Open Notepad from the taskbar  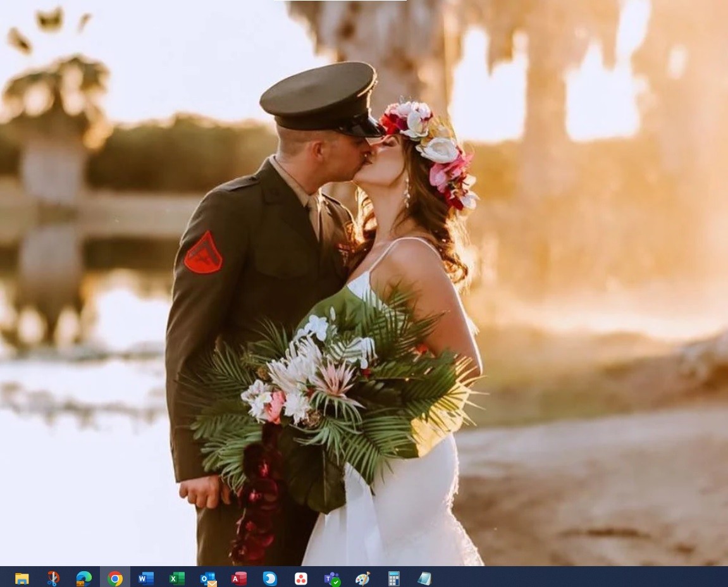(x=424, y=578)
